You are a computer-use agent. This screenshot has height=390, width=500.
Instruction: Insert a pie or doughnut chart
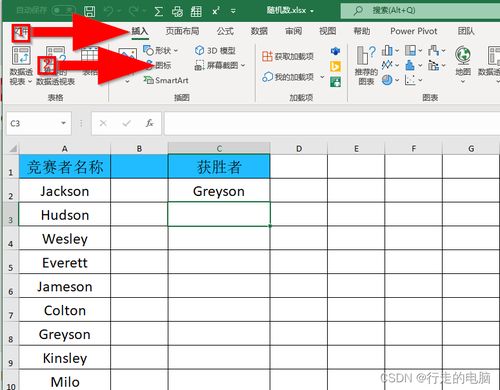(x=387, y=80)
